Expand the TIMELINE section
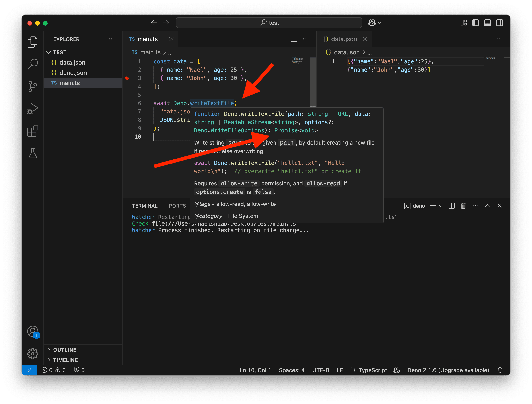 coord(83,360)
